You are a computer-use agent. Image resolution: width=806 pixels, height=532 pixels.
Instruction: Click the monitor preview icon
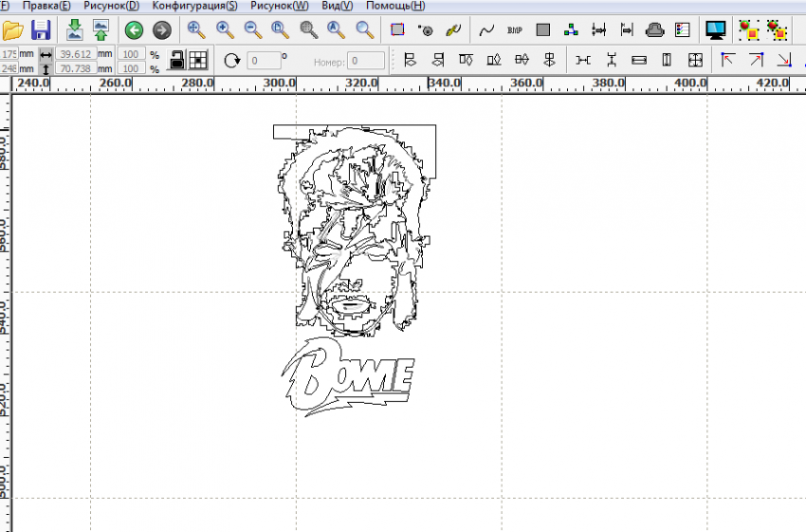coord(716,30)
